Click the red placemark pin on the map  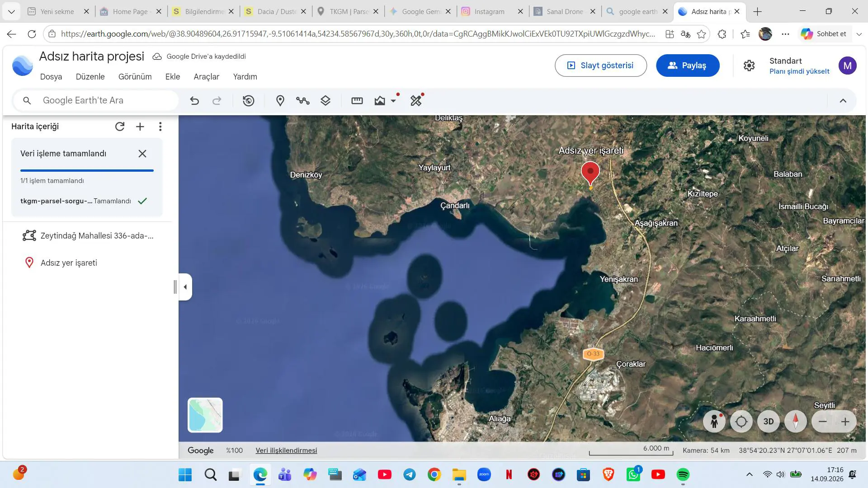point(590,174)
